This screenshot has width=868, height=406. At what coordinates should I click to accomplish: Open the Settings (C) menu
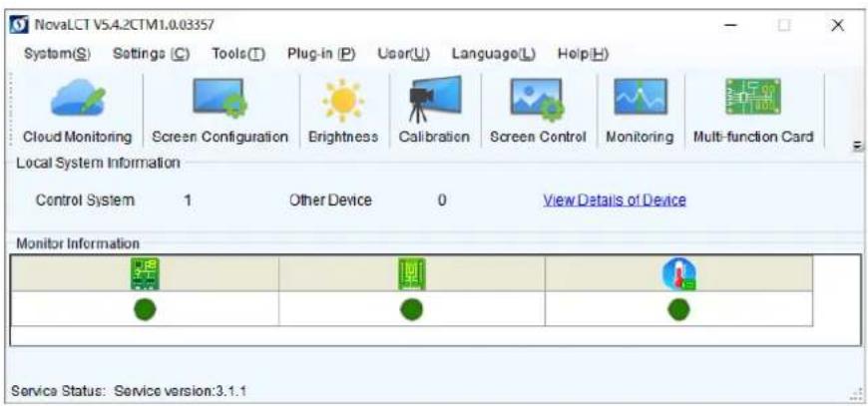(151, 54)
